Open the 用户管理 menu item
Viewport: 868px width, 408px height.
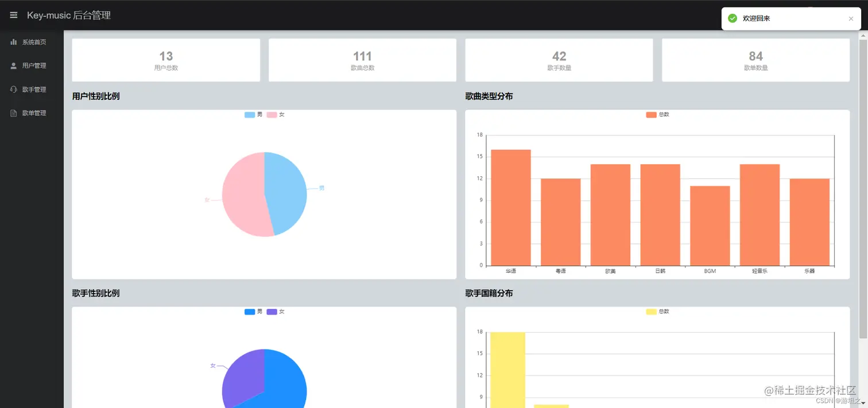pos(32,65)
